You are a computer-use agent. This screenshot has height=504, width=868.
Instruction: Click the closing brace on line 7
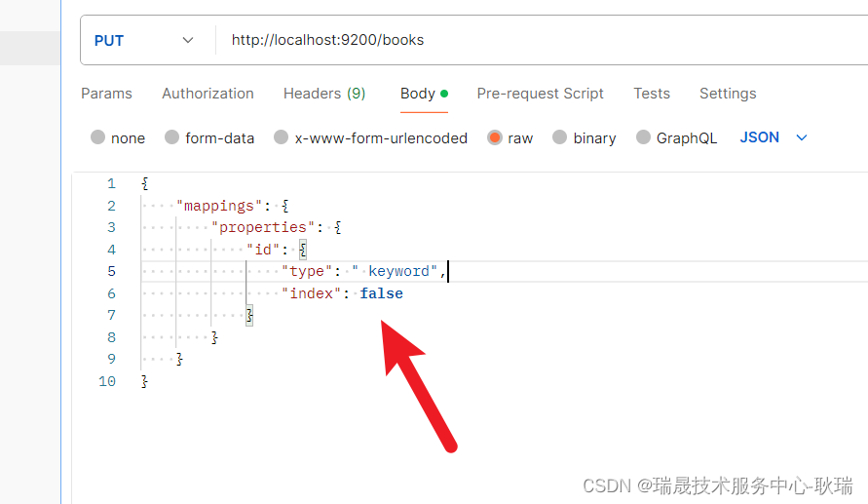249,315
